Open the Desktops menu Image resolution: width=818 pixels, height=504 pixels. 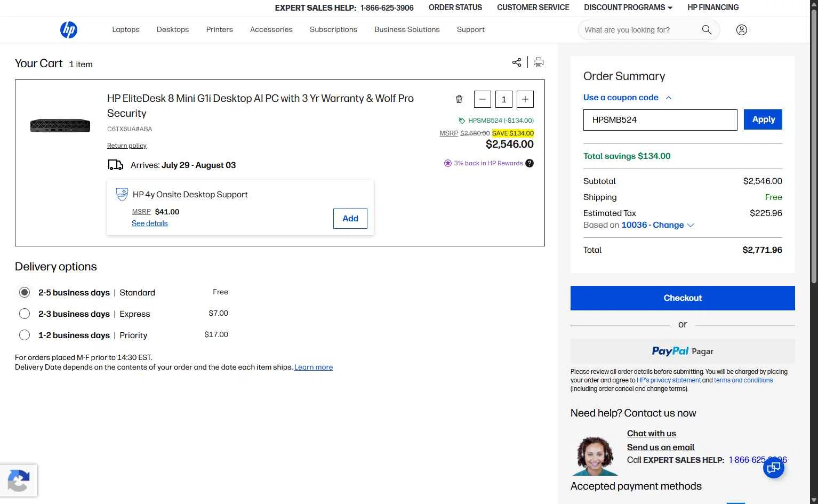tap(173, 30)
